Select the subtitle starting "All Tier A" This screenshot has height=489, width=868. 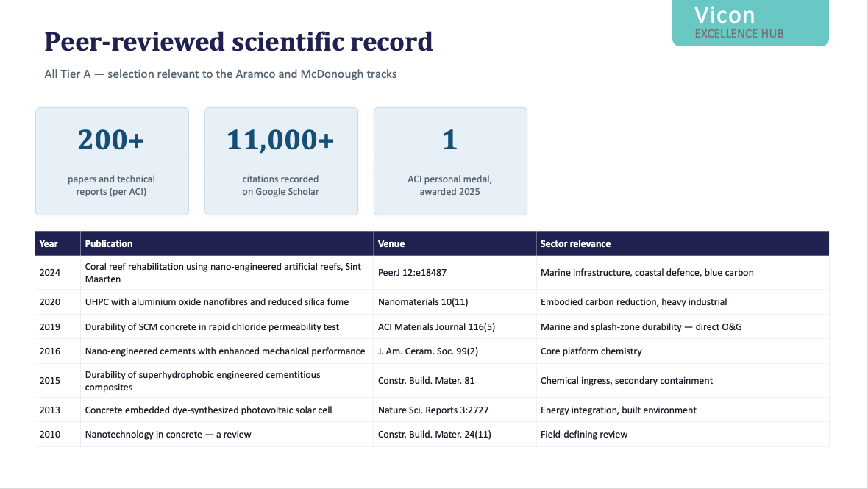click(x=221, y=74)
